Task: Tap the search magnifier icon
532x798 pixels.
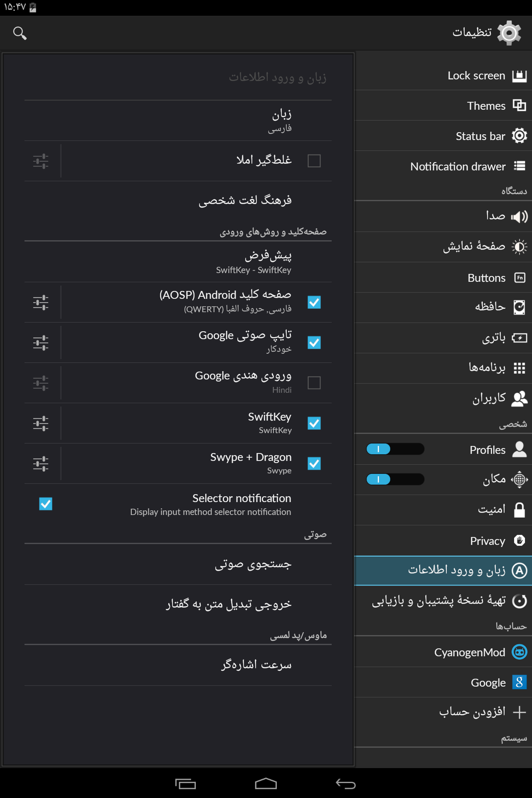Action: [20, 33]
